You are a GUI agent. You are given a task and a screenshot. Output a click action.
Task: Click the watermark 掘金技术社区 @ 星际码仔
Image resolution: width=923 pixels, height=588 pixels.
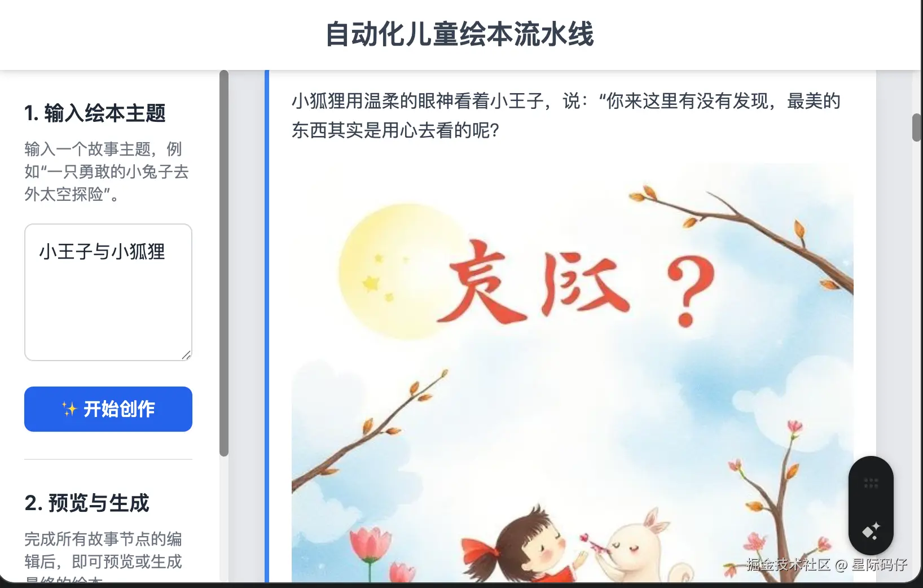[827, 564]
